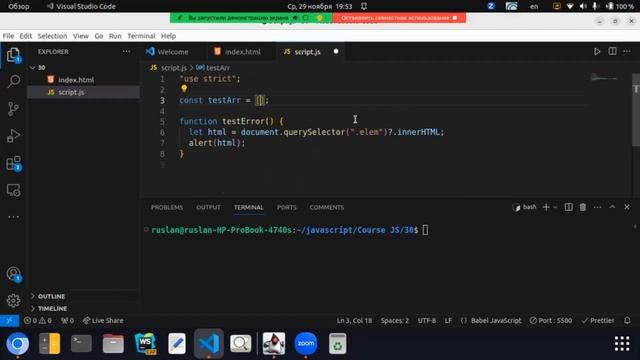Open the Help menu

pyautogui.click(x=168, y=36)
